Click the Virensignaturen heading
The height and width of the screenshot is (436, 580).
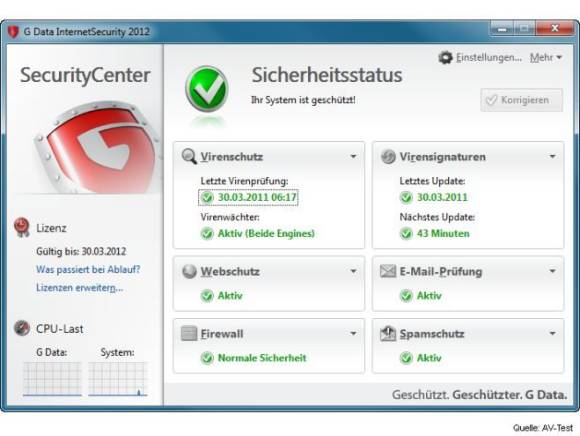(x=442, y=157)
